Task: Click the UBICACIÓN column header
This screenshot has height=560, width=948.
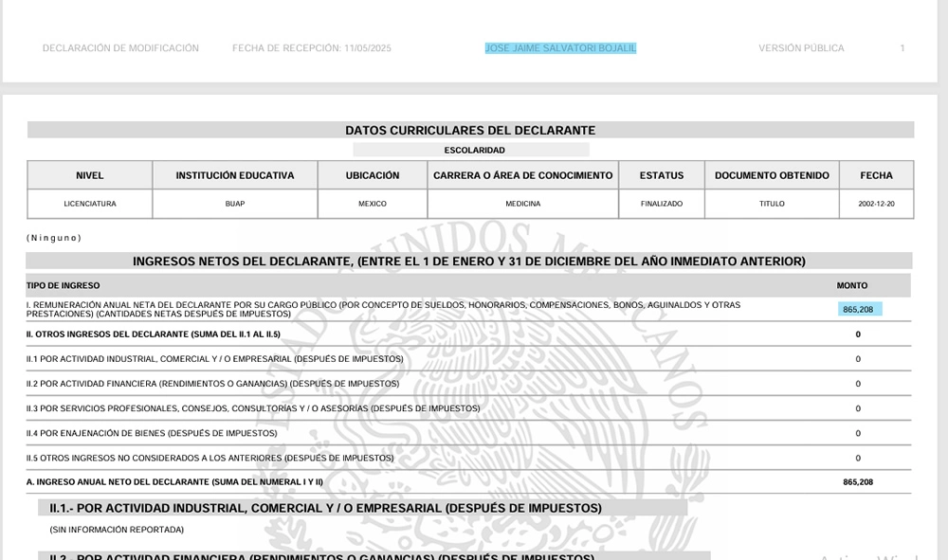Action: [x=373, y=175]
